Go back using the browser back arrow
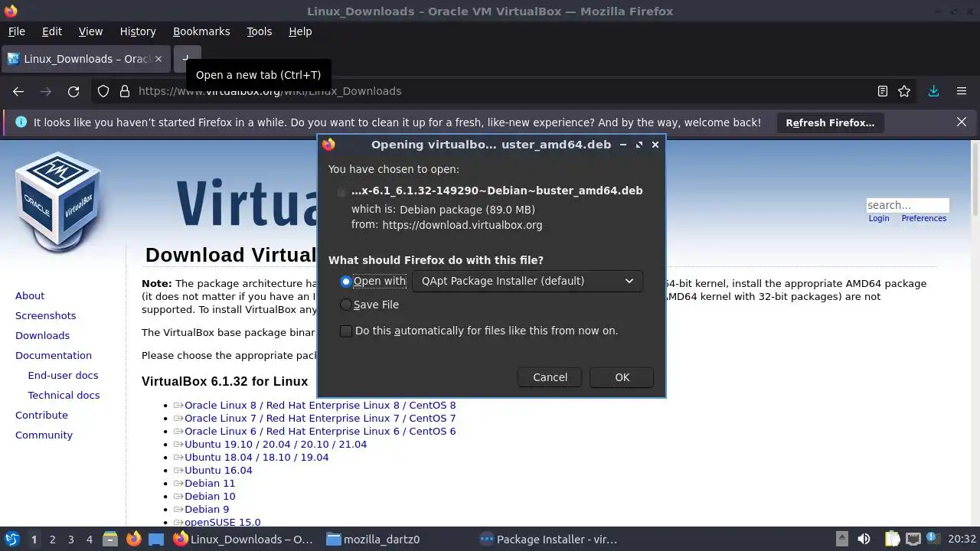 [x=18, y=91]
